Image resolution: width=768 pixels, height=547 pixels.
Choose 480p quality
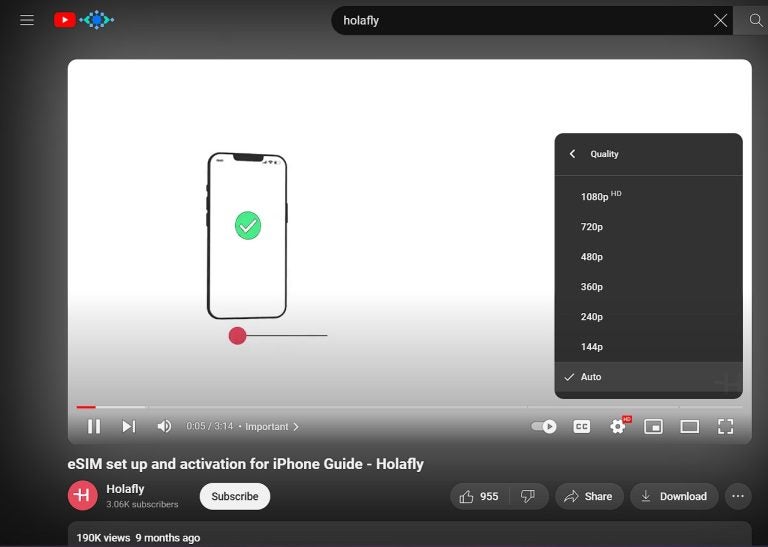tap(648, 257)
